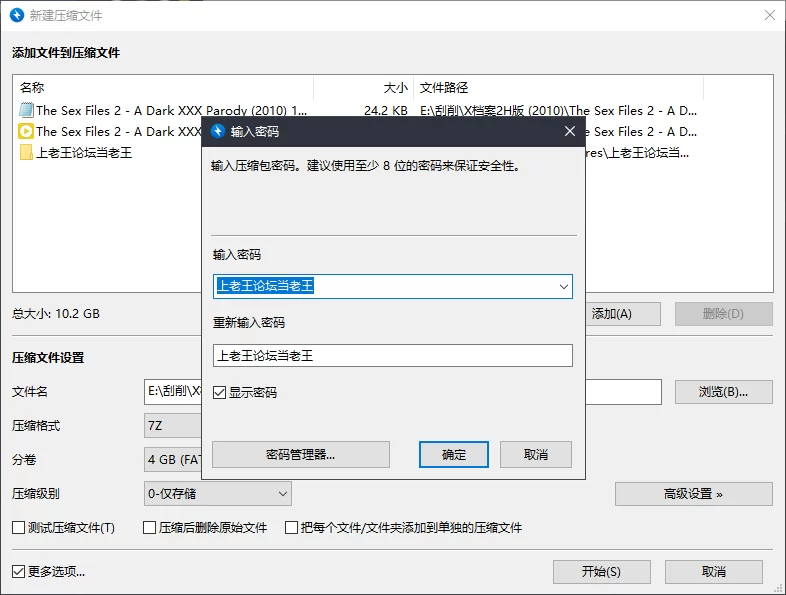Select the 上老王论坛当老王 folder name in list
The image size is (786, 595).
pyautogui.click(x=84, y=152)
